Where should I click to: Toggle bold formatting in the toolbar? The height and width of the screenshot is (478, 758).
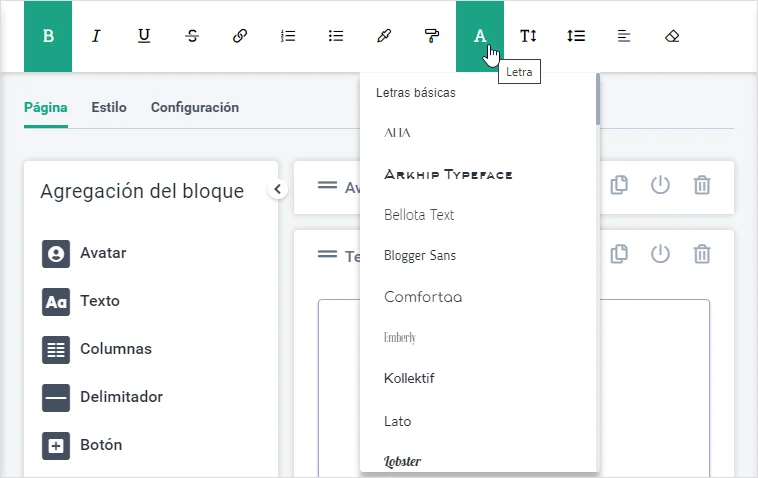pyautogui.click(x=48, y=36)
